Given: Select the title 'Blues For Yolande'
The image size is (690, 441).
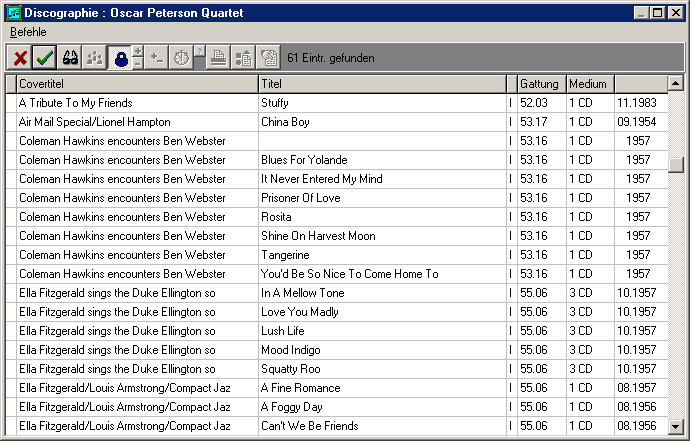Looking at the screenshot, I should 304,160.
